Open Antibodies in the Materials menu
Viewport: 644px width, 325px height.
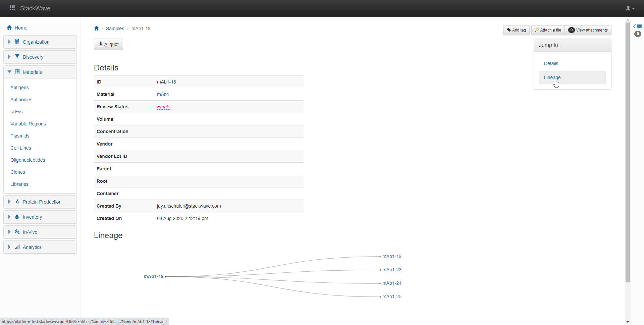coord(21,100)
